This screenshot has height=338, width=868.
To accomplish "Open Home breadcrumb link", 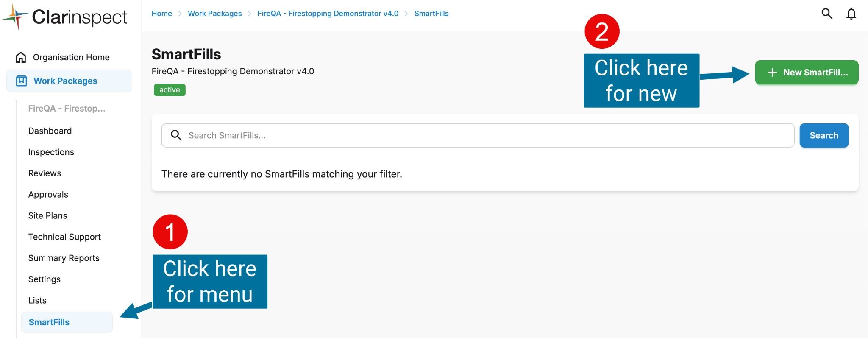I will (x=162, y=14).
